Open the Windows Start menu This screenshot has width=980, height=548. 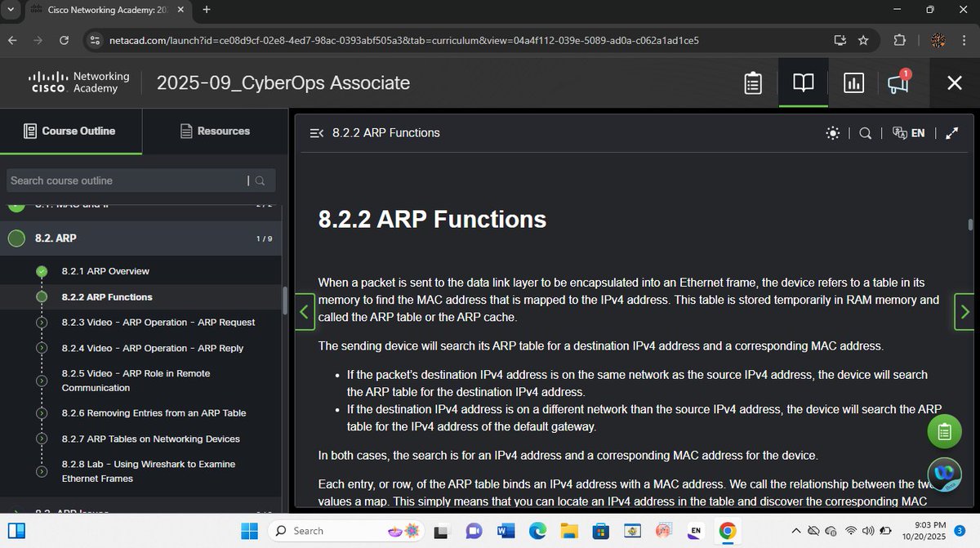[x=252, y=531]
